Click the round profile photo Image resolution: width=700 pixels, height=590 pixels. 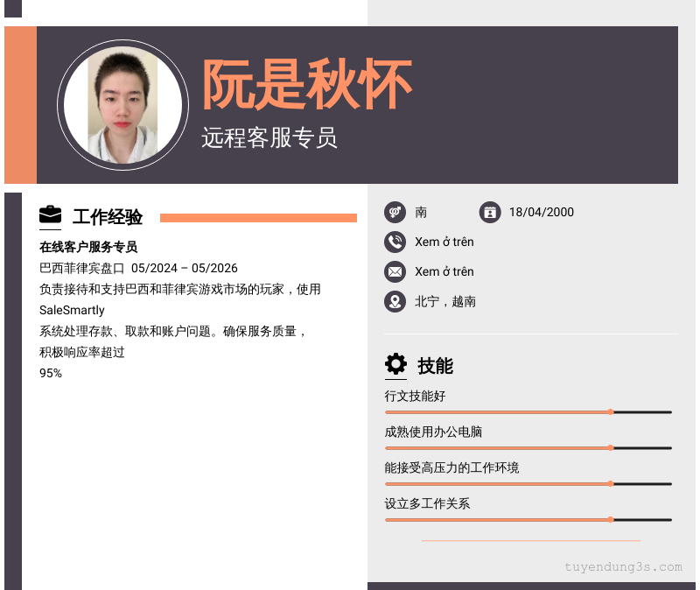click(x=122, y=105)
